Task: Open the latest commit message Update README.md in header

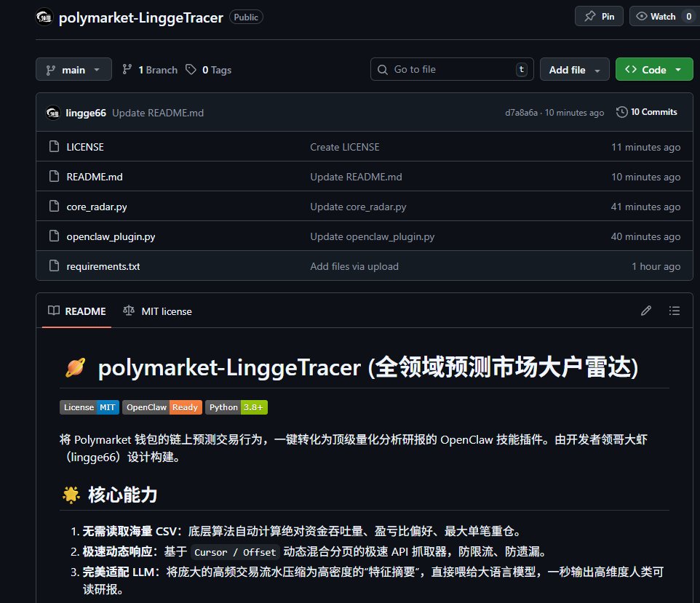Action: click(158, 113)
